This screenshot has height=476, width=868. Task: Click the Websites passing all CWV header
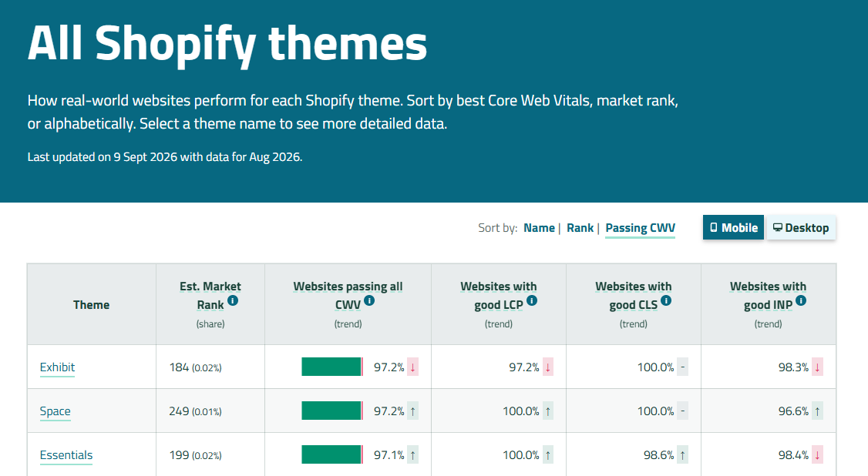click(x=348, y=296)
